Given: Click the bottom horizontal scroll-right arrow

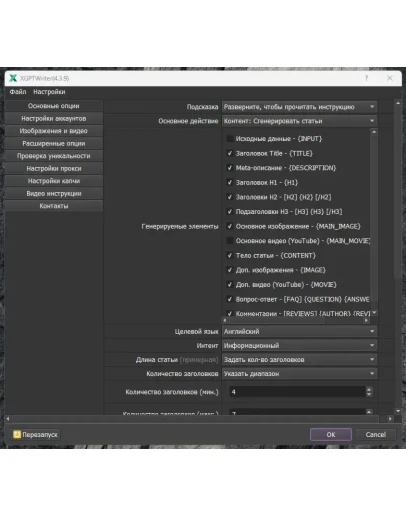Looking at the screenshot, I should (x=390, y=419).
